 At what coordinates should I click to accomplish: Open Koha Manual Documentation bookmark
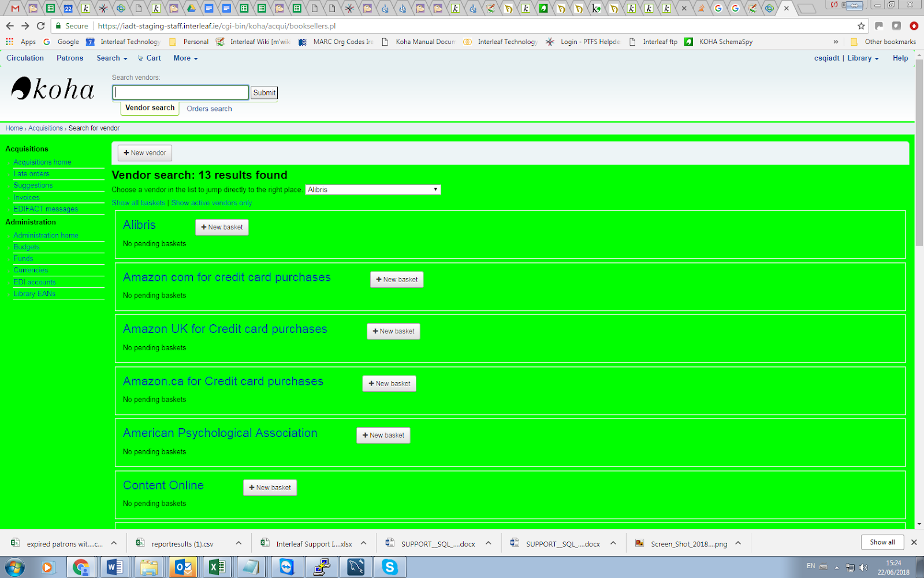[419, 42]
